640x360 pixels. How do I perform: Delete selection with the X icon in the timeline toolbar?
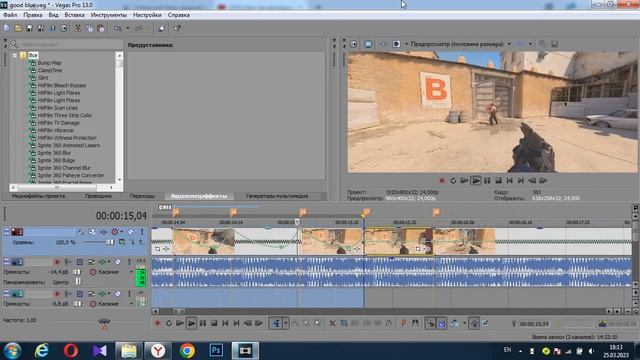click(x=332, y=323)
